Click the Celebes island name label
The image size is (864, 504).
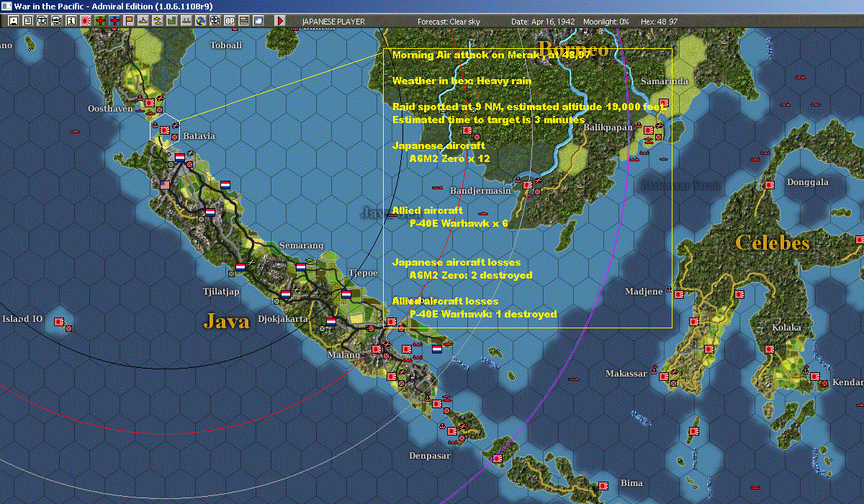tap(772, 243)
